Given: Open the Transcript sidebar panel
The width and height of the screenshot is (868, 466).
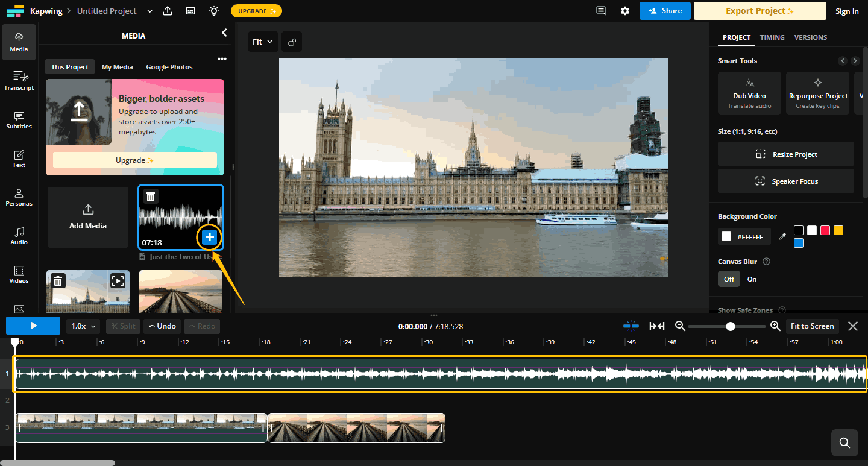Looking at the screenshot, I should (19, 81).
